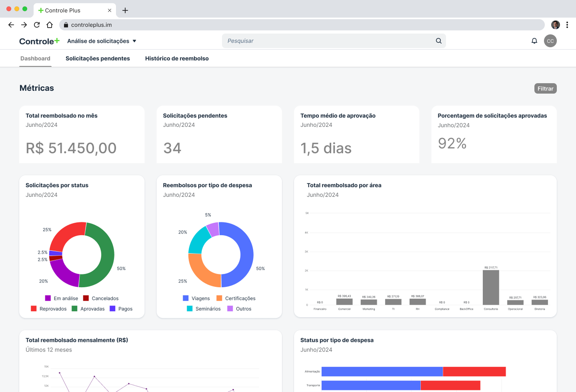Viewport: 576px width, 392px height.
Task: Open the Solicitações pendentes tab
Action: click(98, 58)
